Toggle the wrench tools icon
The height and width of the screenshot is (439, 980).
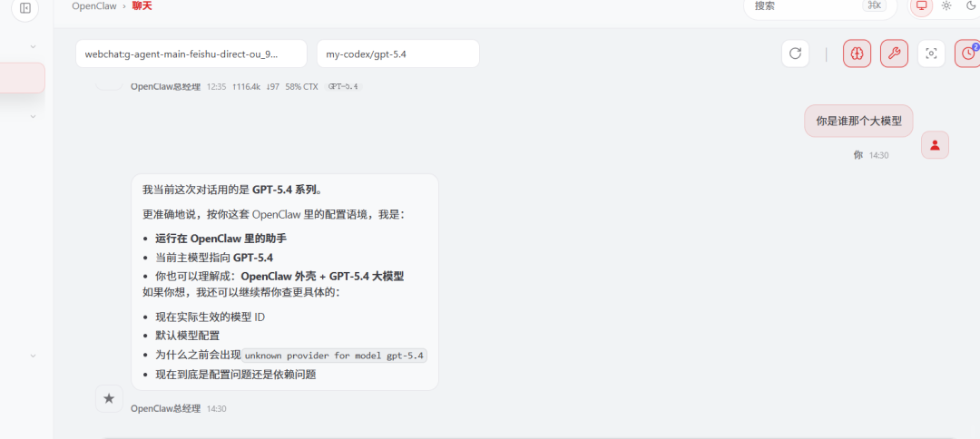[895, 54]
